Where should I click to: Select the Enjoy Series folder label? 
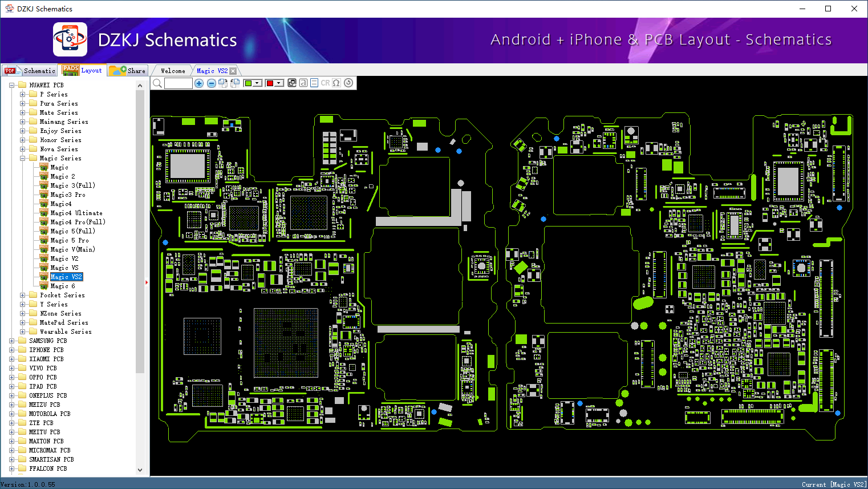pos(60,131)
